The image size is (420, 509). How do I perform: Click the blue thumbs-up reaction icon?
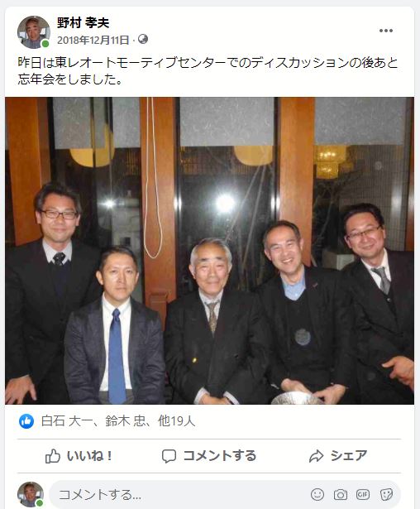[26, 421]
